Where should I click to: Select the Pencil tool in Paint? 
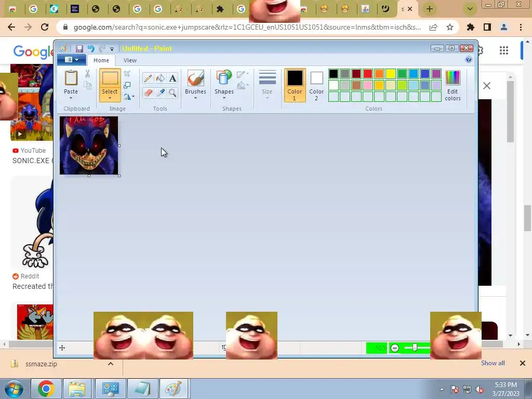click(148, 78)
